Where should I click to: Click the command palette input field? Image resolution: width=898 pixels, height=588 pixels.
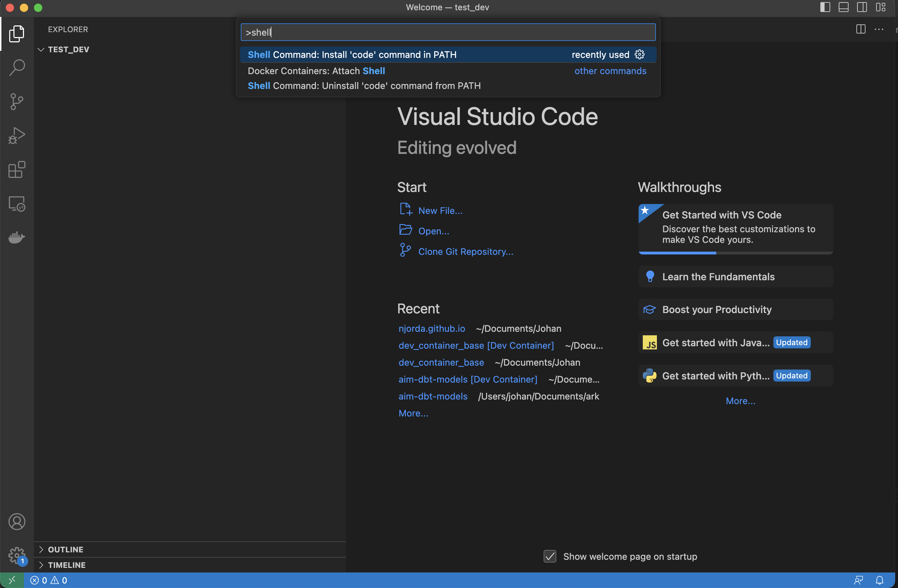point(448,32)
